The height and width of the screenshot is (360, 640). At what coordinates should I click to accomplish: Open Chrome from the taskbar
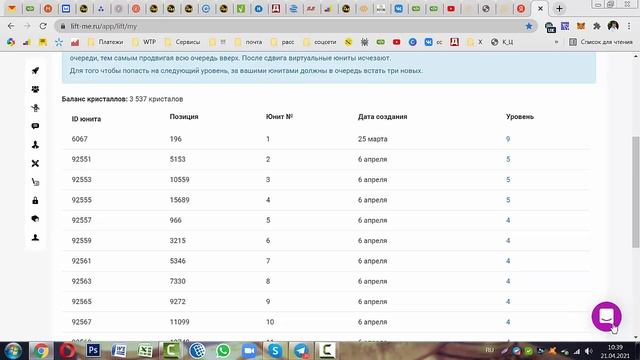(41, 351)
